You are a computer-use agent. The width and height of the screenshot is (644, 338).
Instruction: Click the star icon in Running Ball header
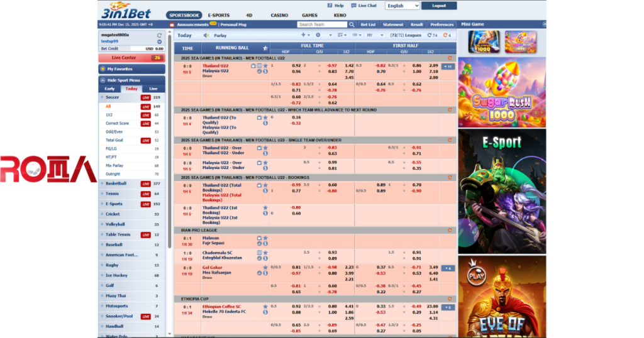click(265, 48)
